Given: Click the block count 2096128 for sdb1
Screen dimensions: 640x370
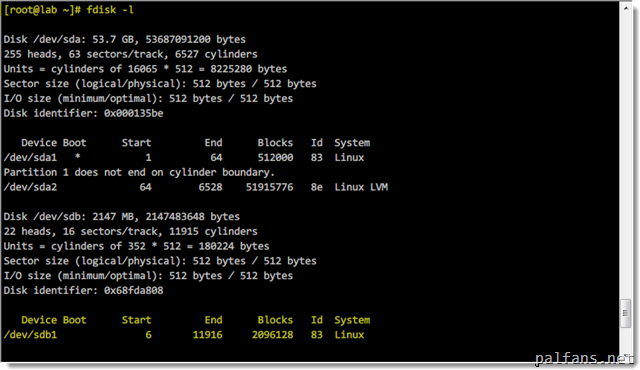Looking at the screenshot, I should coord(272,335).
